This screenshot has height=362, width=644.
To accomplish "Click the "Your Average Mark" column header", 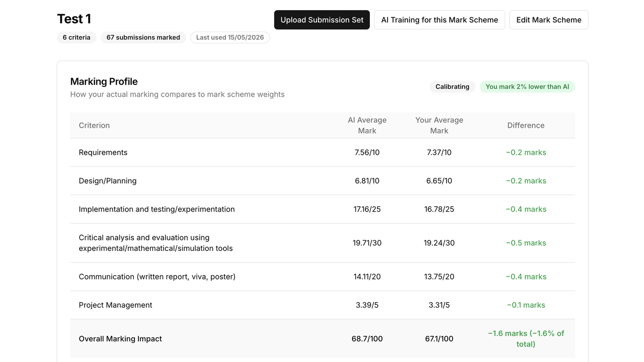I will pos(439,126).
